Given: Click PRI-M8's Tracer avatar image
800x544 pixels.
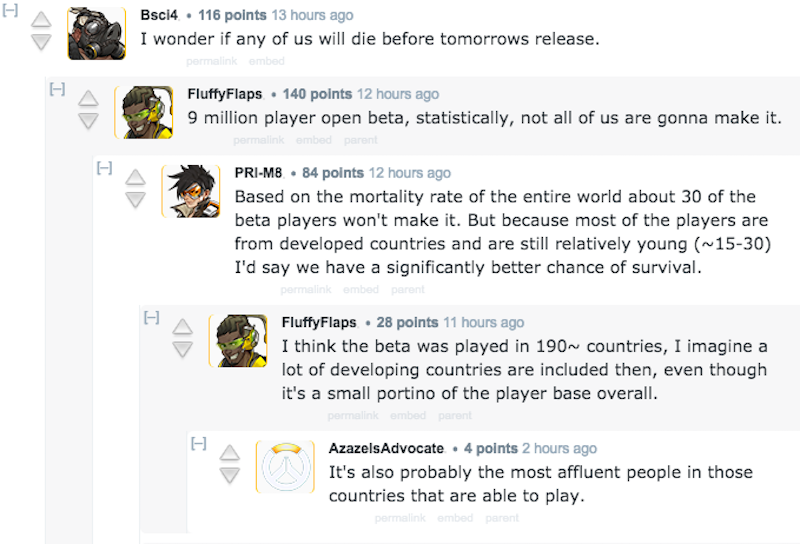Looking at the screenshot, I should (x=191, y=191).
